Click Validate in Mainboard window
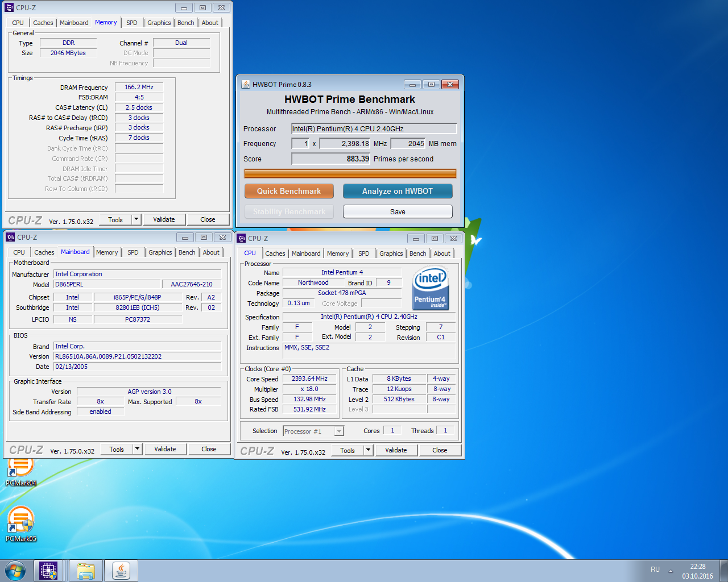Viewport: 728px width, 582px height. tap(166, 449)
